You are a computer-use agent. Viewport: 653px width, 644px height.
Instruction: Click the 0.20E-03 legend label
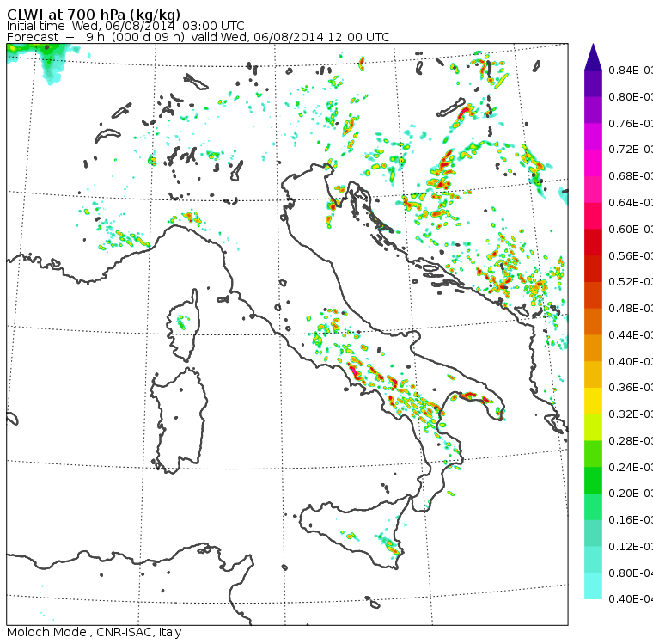pos(631,494)
